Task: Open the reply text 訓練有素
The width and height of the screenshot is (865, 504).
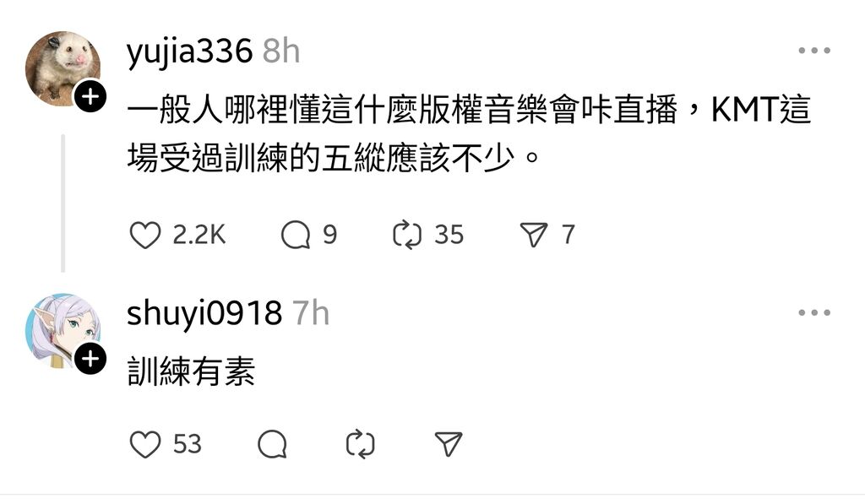Action: [191, 371]
